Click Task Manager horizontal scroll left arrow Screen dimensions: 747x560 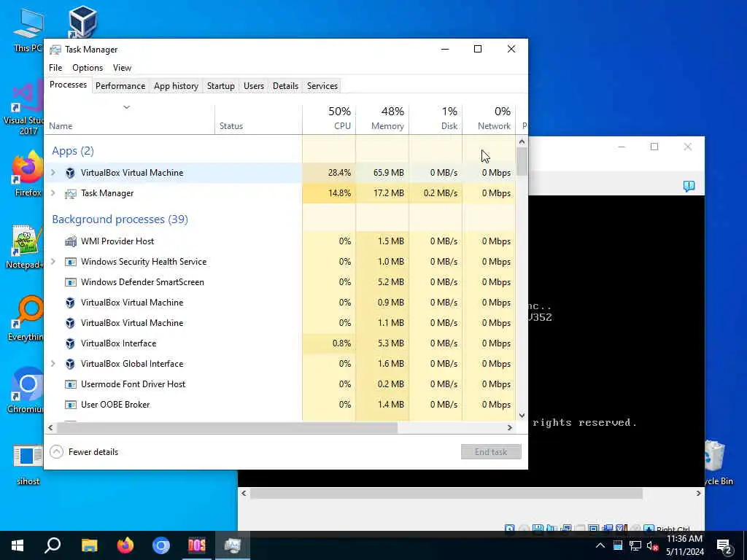pyautogui.click(x=50, y=427)
